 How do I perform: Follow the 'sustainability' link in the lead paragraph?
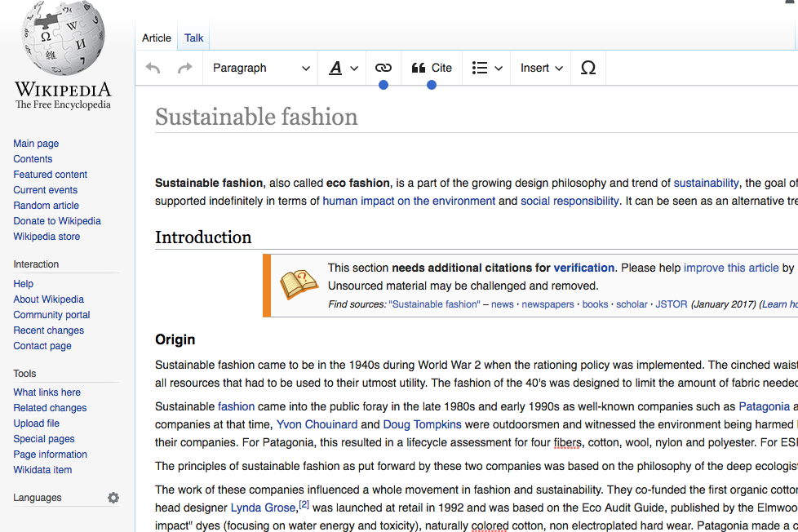[706, 184]
